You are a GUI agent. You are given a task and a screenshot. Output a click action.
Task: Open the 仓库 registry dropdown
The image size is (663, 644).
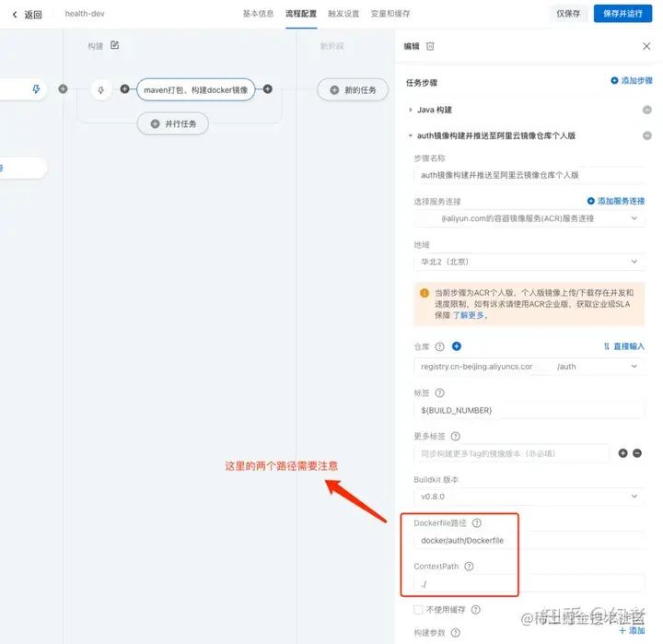529,367
